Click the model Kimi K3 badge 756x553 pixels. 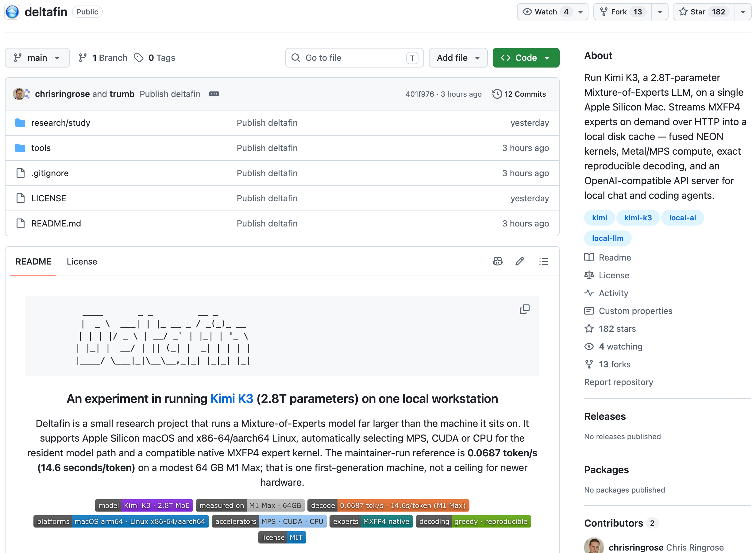coord(144,505)
